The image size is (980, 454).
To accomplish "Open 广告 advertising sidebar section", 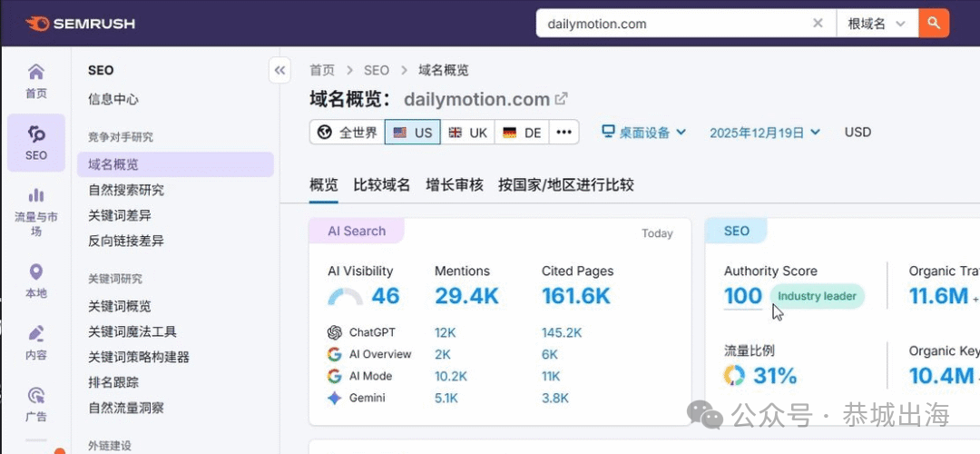I will pos(36,404).
